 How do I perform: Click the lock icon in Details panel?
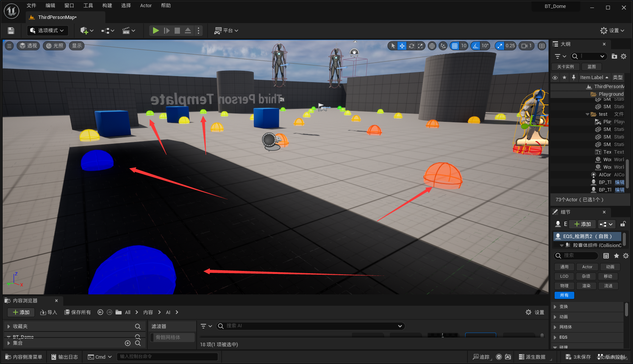[x=623, y=224]
